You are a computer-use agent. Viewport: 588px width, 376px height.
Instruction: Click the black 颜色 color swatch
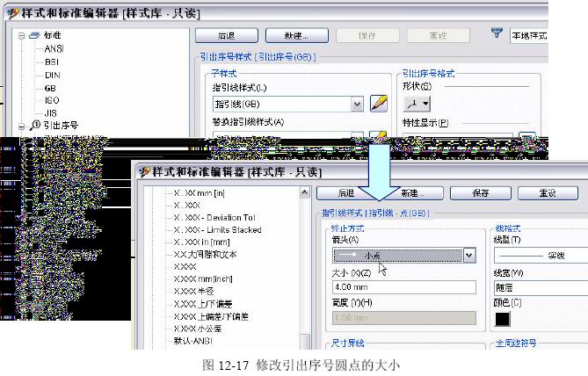503,319
